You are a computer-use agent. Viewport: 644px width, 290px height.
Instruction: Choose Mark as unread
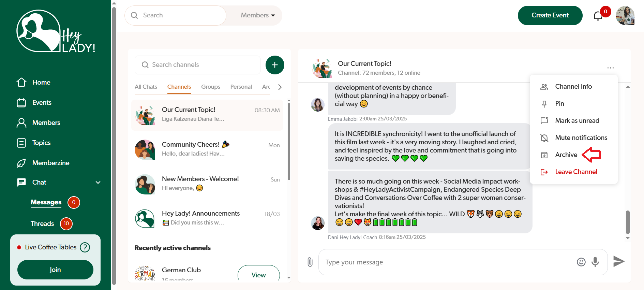(x=574, y=120)
